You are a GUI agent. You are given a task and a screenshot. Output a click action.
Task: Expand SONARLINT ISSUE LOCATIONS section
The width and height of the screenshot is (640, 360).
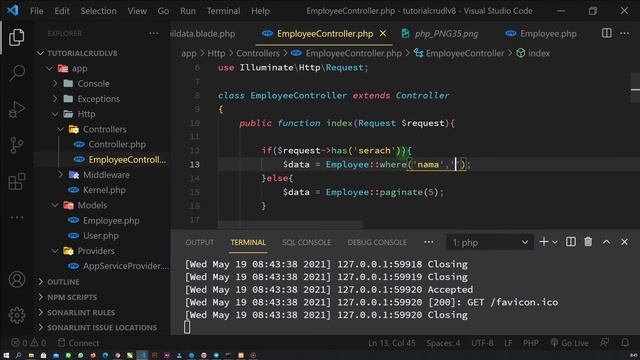tap(102, 327)
